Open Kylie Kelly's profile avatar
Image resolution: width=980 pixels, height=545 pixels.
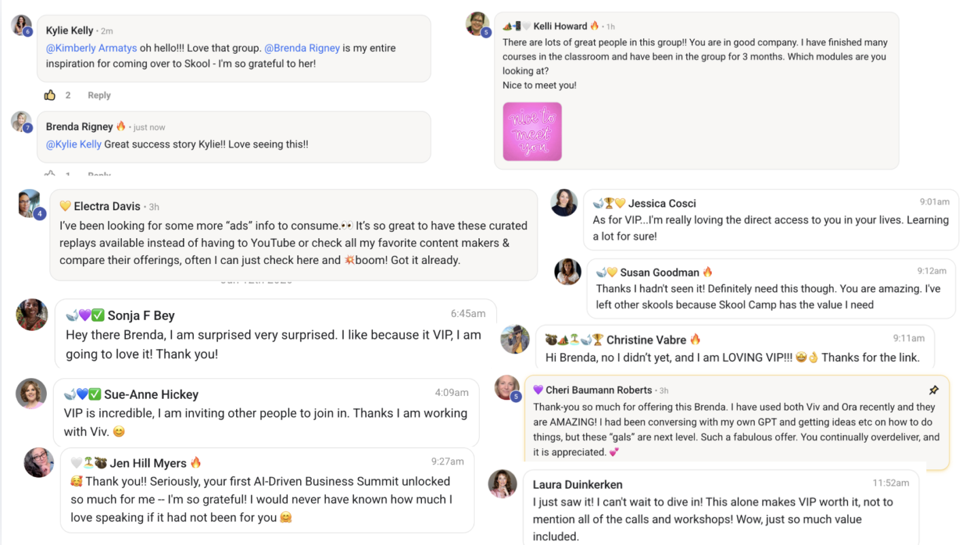(x=22, y=26)
